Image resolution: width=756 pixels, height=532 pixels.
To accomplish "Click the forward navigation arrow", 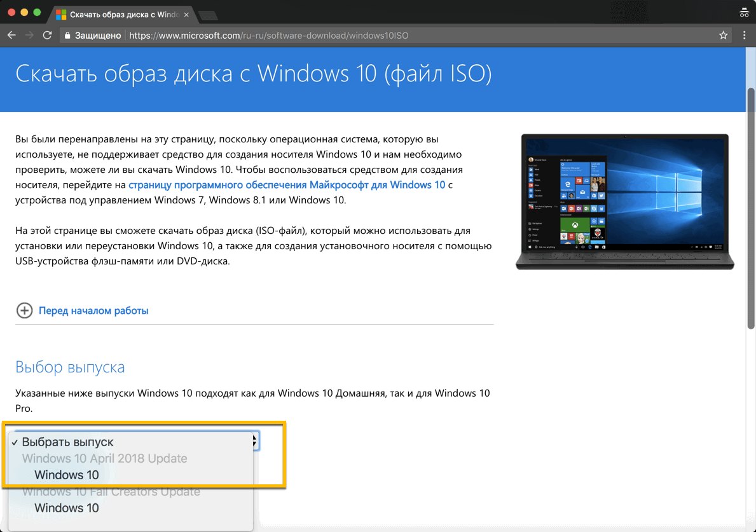I will click(x=29, y=35).
